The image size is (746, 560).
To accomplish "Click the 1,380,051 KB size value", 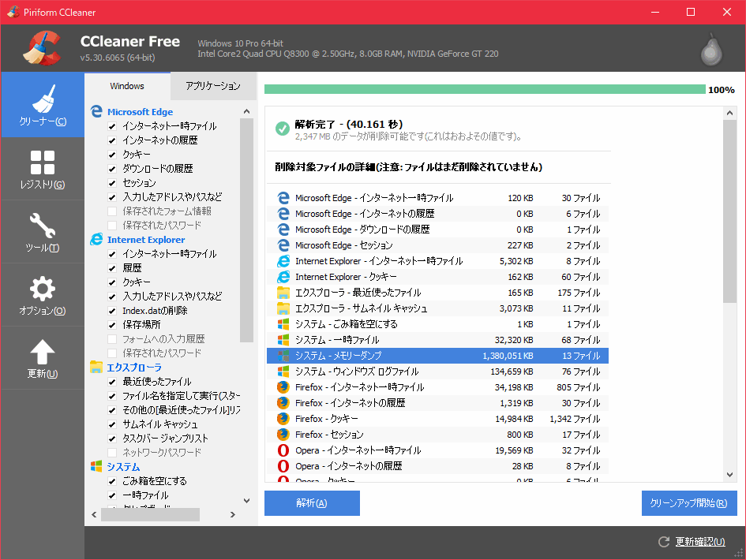I will pyautogui.click(x=508, y=356).
